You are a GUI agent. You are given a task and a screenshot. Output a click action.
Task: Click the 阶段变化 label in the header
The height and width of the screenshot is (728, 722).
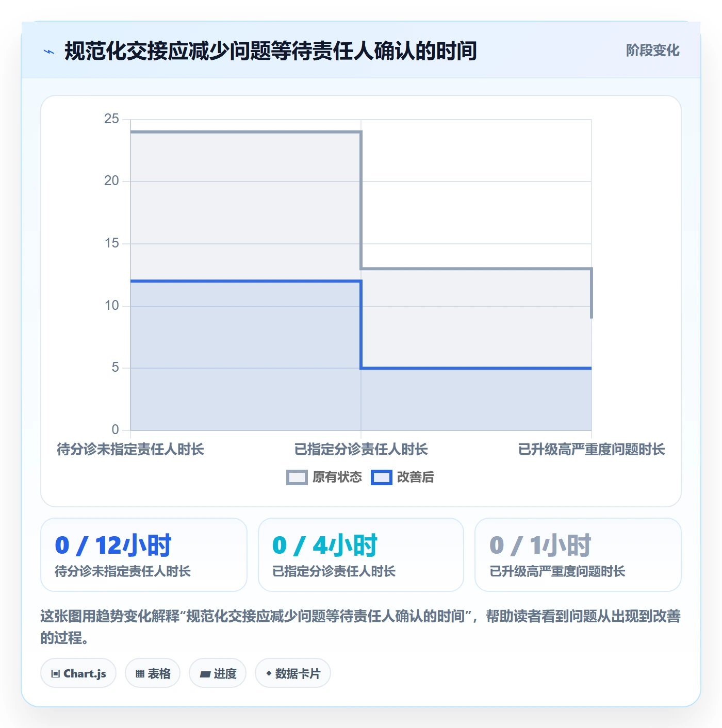point(652,51)
